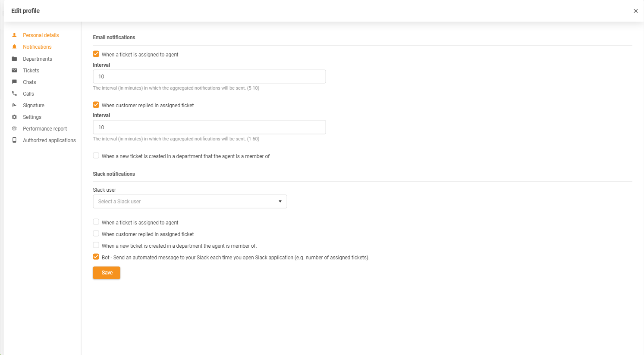Click the Tickets envelope icon
Image resolution: width=644 pixels, height=355 pixels.
tap(14, 71)
